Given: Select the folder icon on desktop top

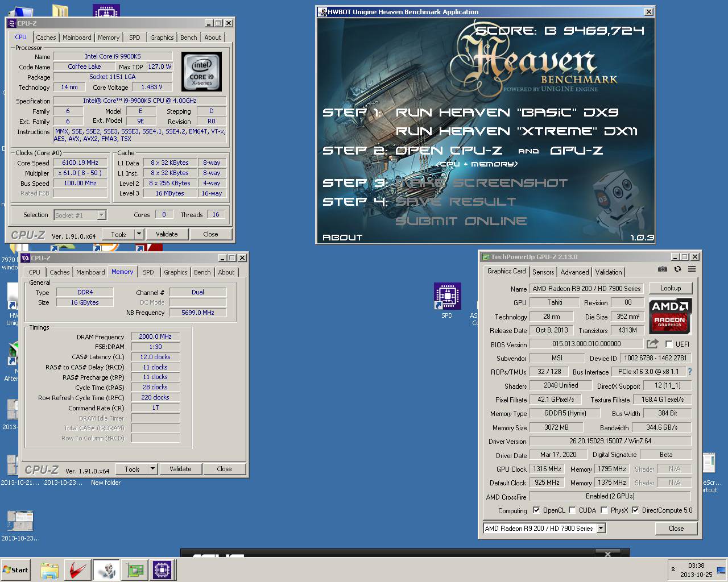Looking at the screenshot, I should tap(60, 11).
